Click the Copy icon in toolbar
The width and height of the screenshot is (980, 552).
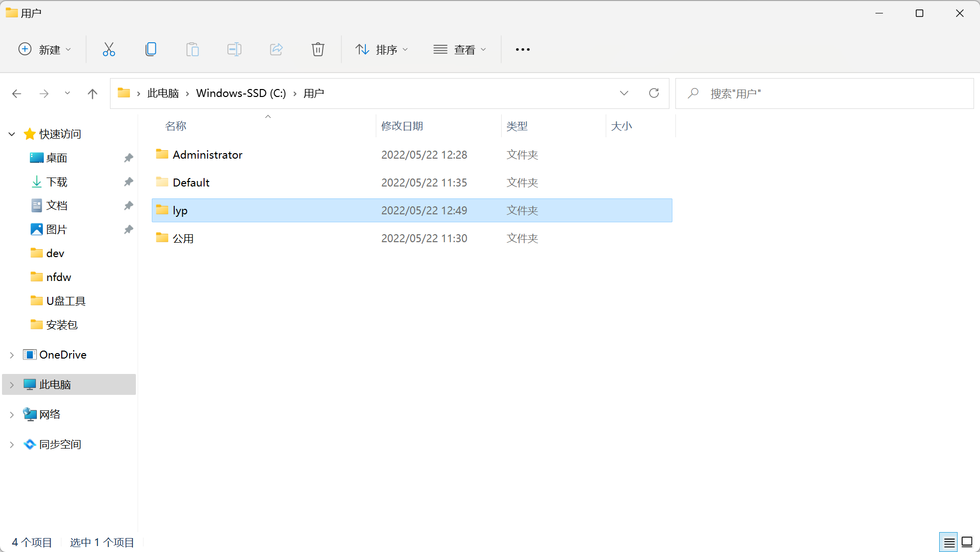pos(150,49)
